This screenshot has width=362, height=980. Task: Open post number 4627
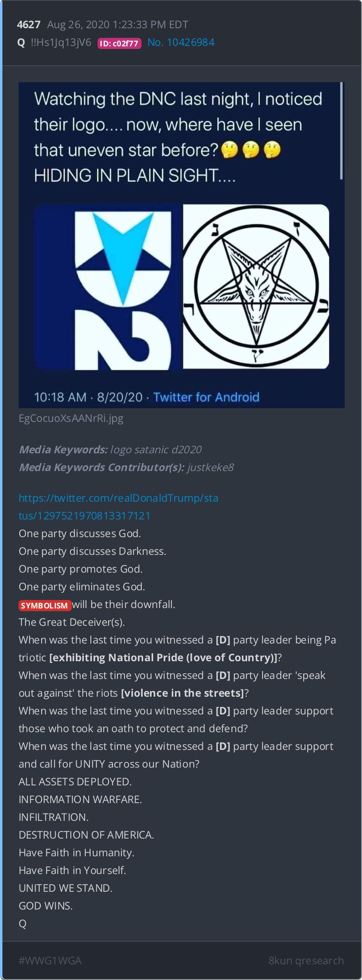pos(29,25)
